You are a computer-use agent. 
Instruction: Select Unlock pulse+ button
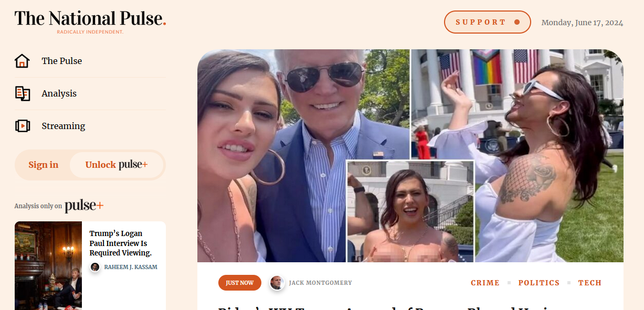coord(117,165)
